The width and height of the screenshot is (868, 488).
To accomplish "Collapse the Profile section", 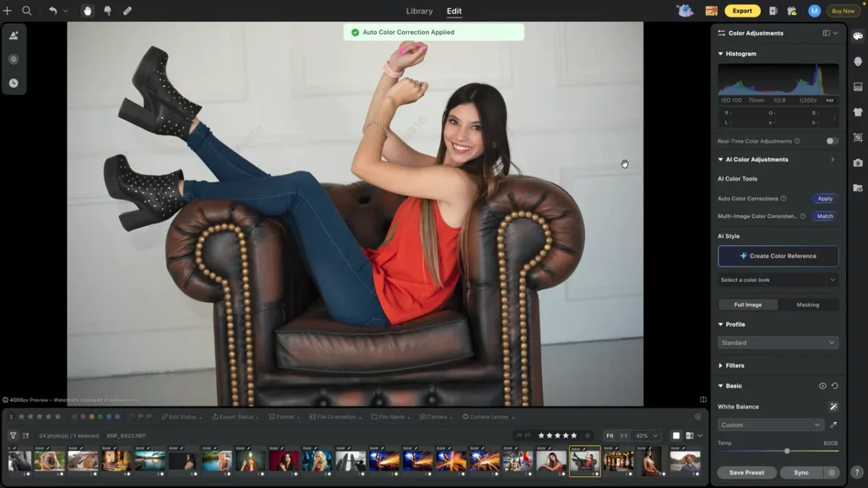I will click(x=720, y=325).
